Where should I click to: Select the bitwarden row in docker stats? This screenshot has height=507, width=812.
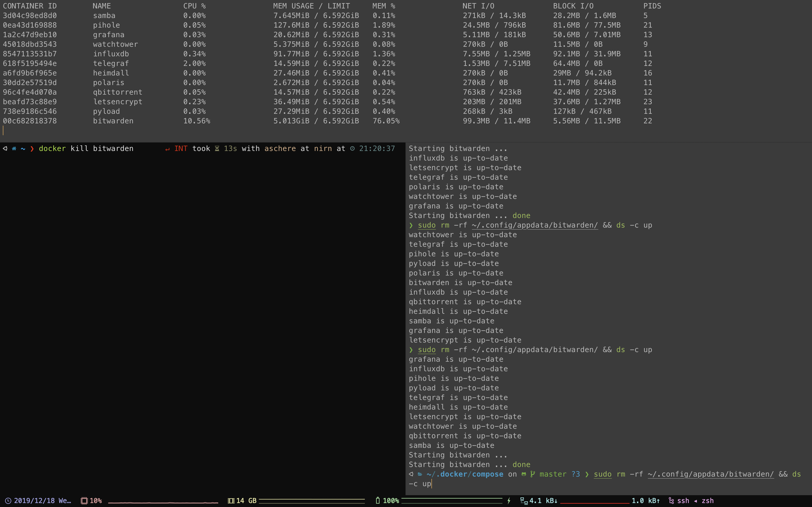[x=113, y=121]
